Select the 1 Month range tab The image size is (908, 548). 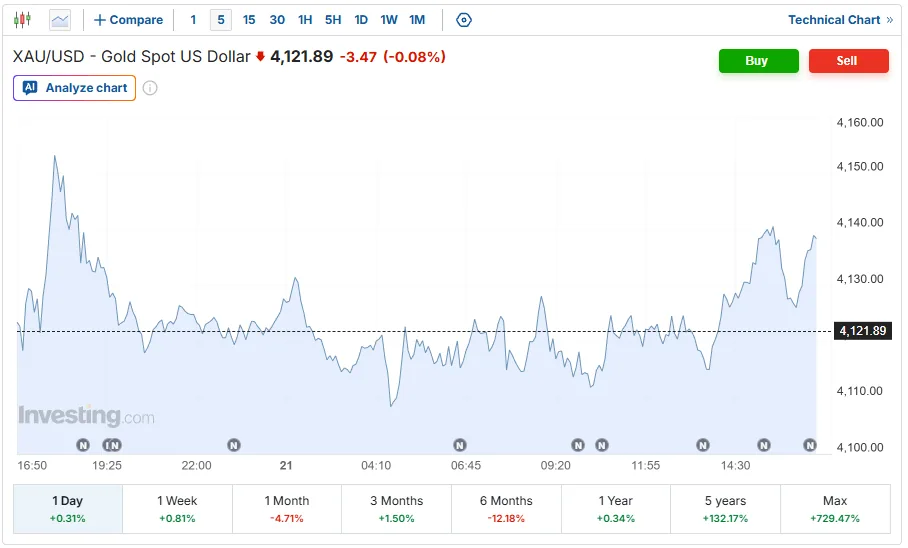(287, 509)
